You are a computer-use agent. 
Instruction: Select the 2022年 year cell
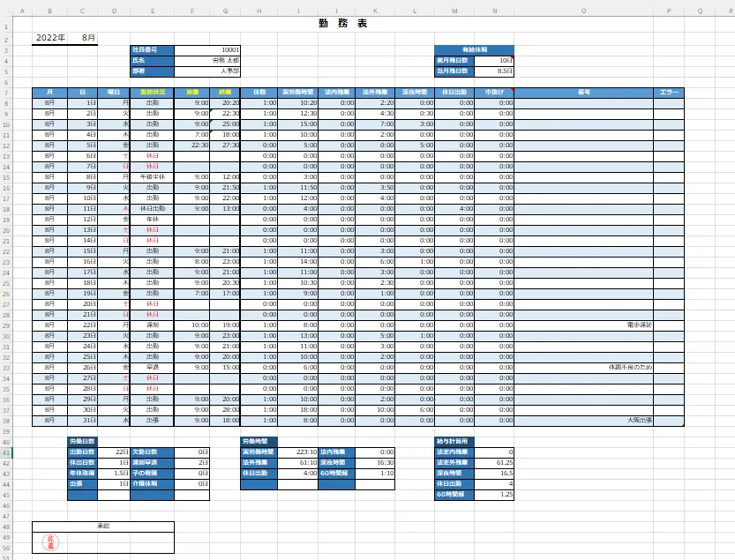49,38
